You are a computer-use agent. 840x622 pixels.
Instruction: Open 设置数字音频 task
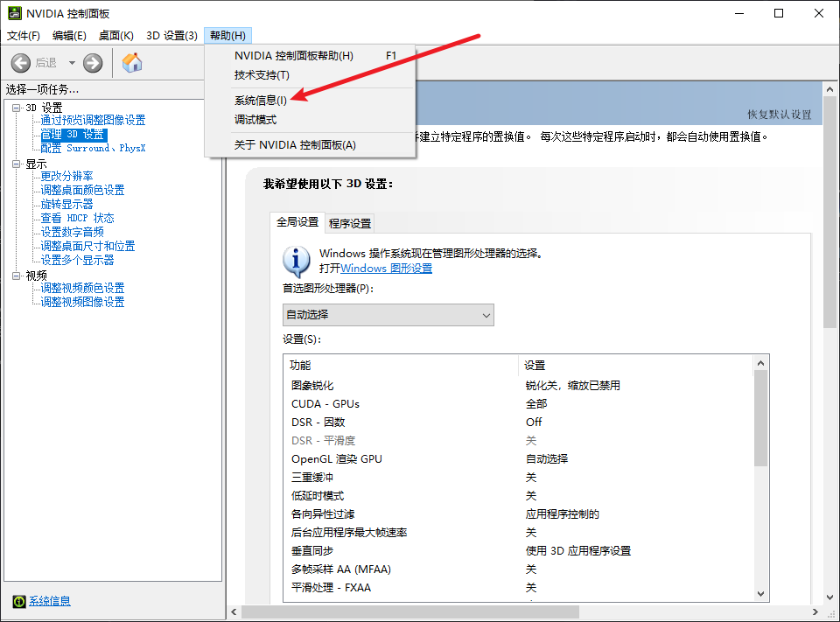[73, 232]
